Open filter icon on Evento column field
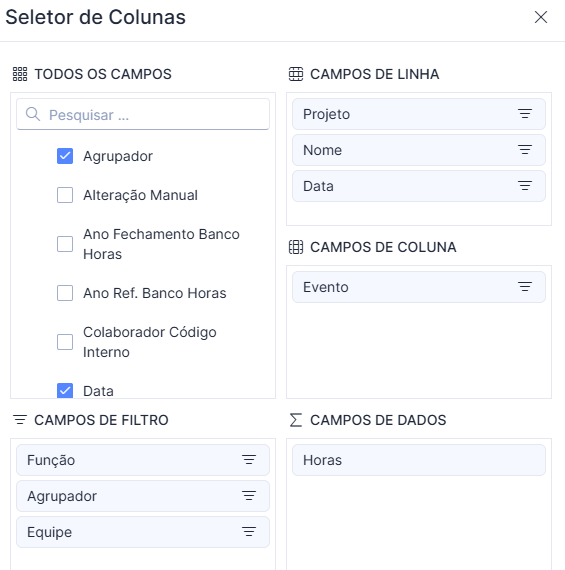 click(525, 287)
